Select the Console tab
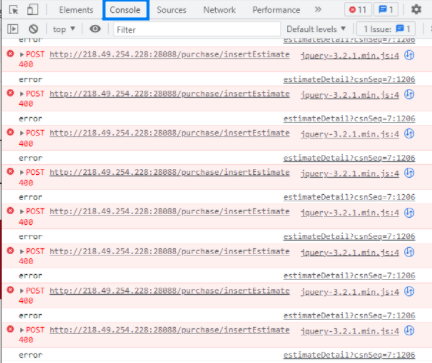Image resolution: width=432 pixels, height=363 pixels. (x=125, y=10)
